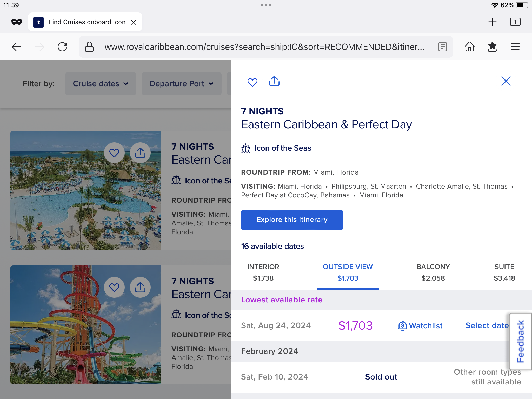The width and height of the screenshot is (532, 399).
Task: Select the SUITE $3,418 tab
Action: [x=504, y=273]
